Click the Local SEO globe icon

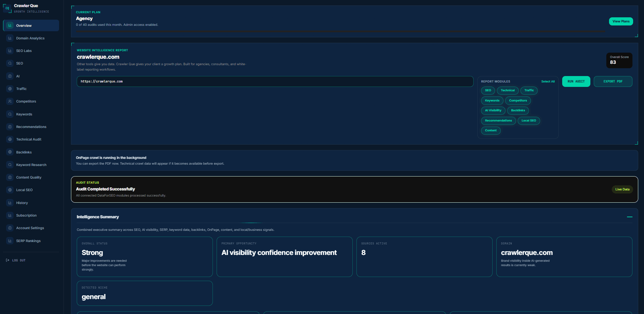10,190
